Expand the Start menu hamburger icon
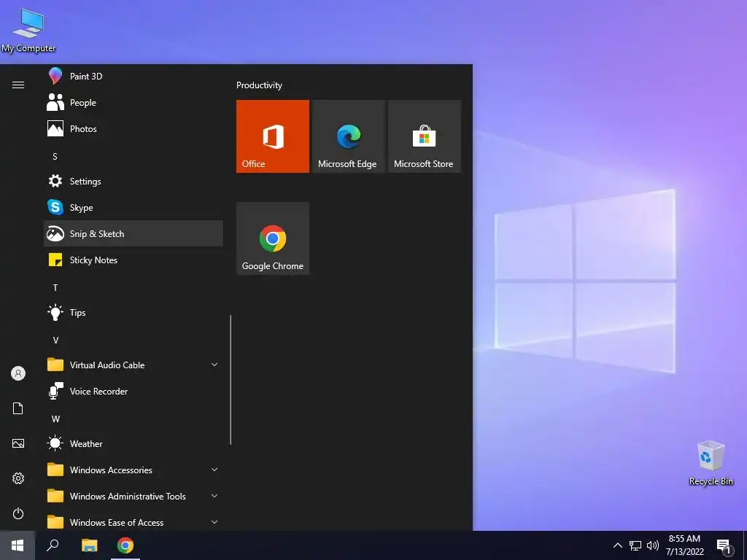747x560 pixels. click(18, 85)
